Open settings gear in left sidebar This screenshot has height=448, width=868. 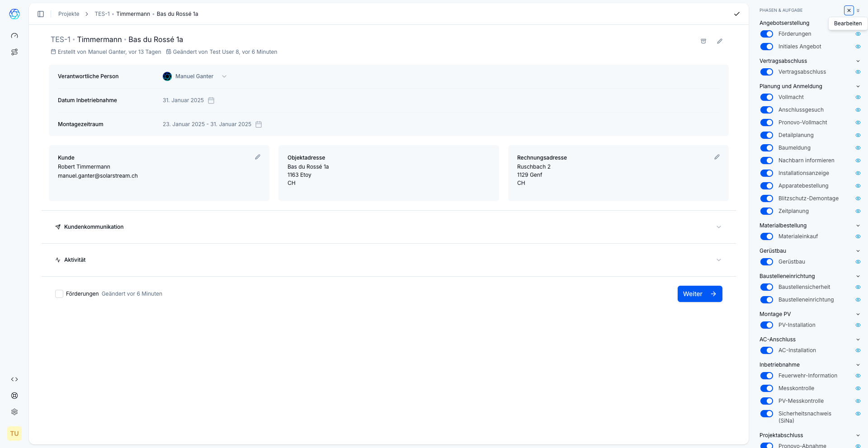click(14, 412)
